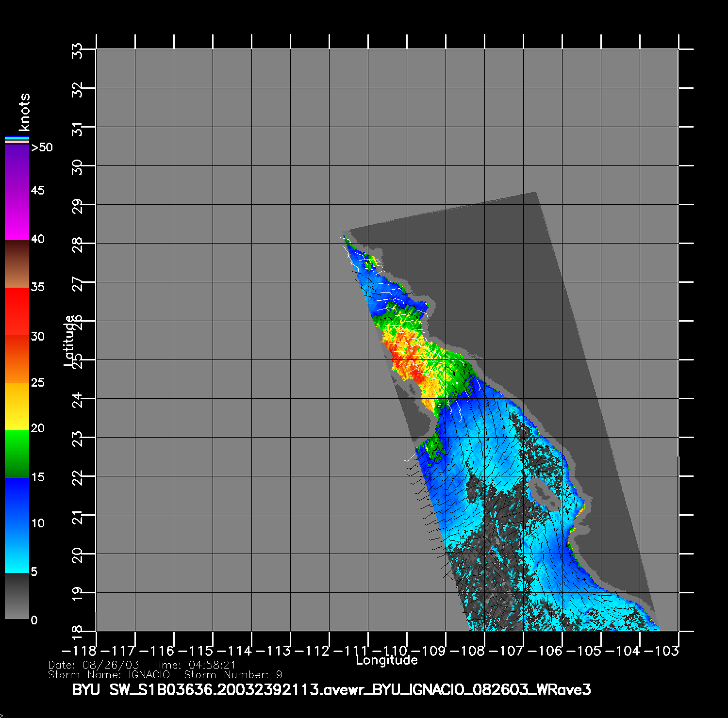The width and height of the screenshot is (728, 718).
Task: Click the "Date: 08/26/03" text
Action: (x=93, y=665)
